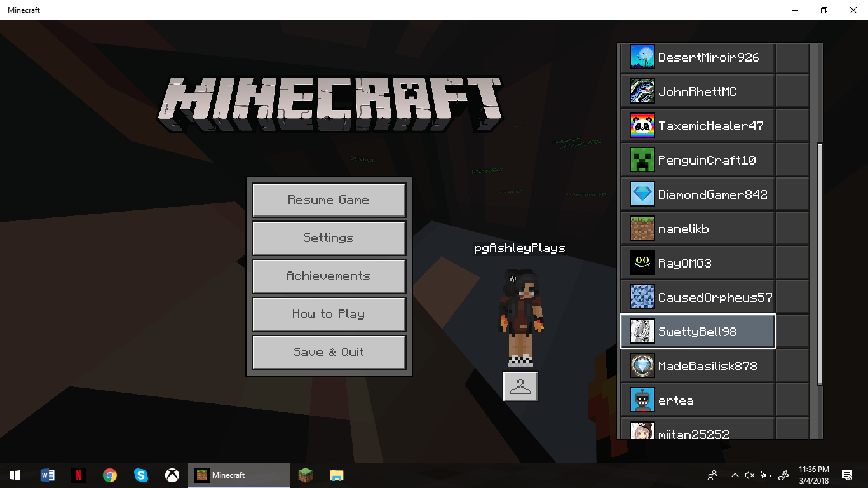Click RayOMG3's black cat face avatar
This screenshot has width=868, height=488.
tap(642, 263)
